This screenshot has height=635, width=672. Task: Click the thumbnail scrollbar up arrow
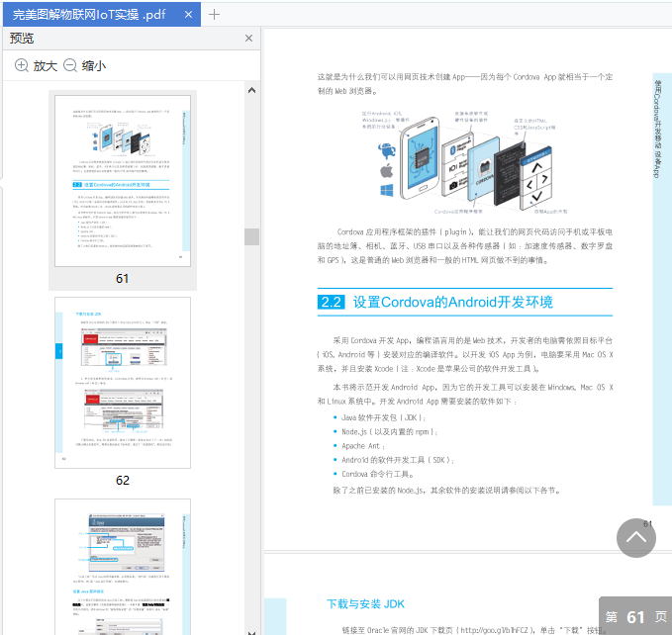(x=252, y=90)
